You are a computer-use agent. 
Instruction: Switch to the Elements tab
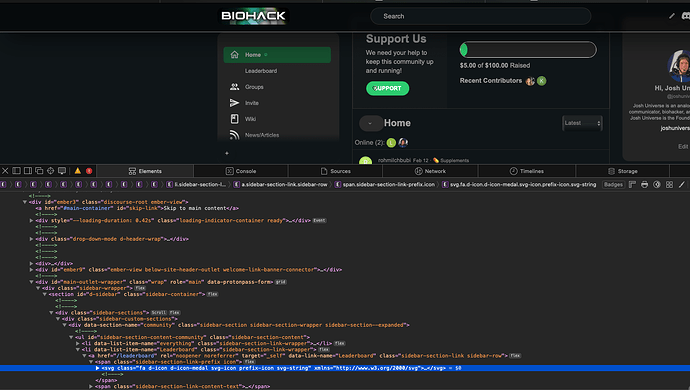[145, 171]
